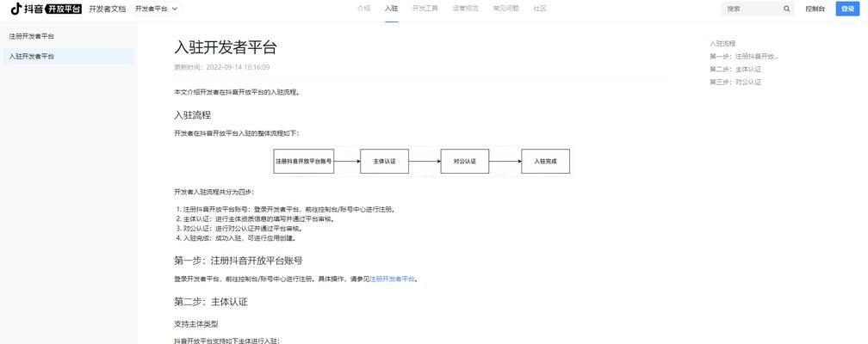868x344 pixels.
Task: Select 入驻开发者平台 in the sidebar
Action: 67,57
